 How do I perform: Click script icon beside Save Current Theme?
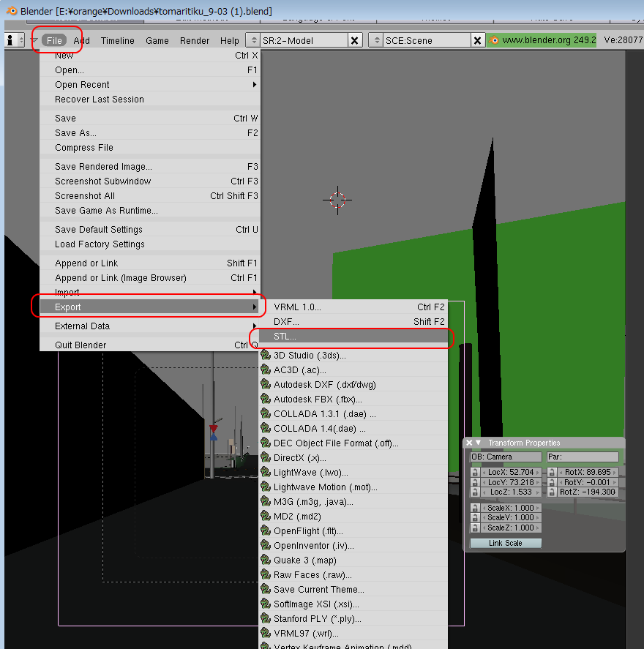[x=266, y=590]
